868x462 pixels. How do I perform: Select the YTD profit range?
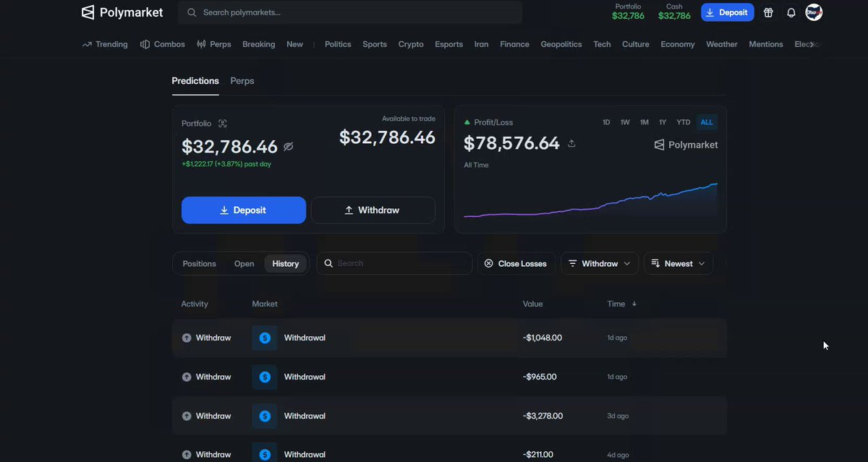[684, 122]
